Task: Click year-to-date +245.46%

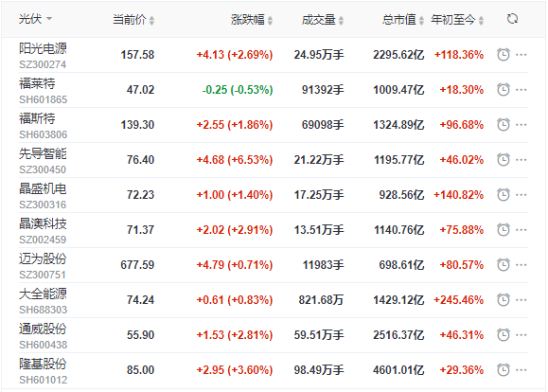Action: tap(458, 300)
